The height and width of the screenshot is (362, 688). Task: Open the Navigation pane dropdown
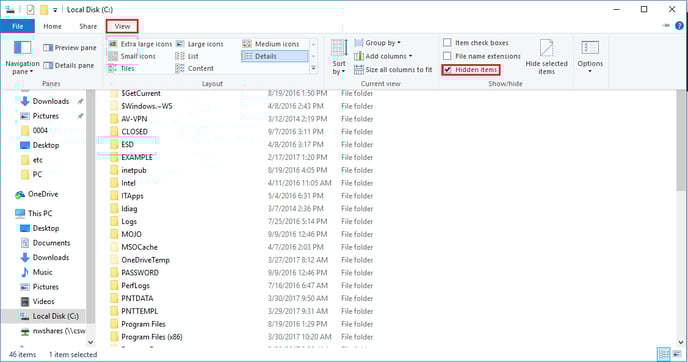coord(22,58)
